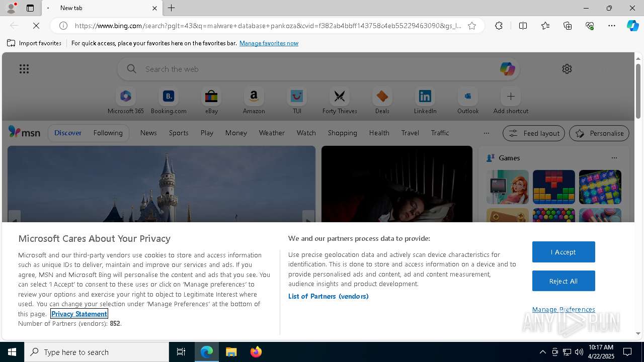The height and width of the screenshot is (362, 644).
Task: Open Manage Preferences link
Action: coord(563,309)
